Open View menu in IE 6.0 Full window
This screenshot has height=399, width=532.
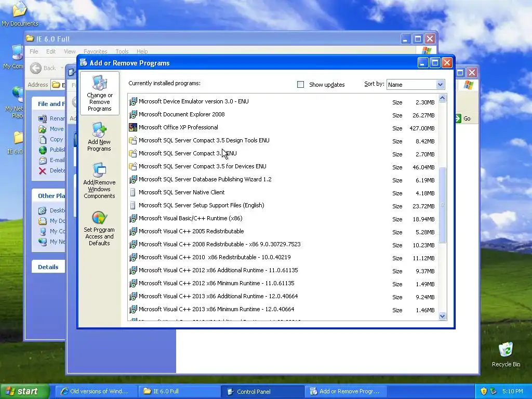click(70, 51)
